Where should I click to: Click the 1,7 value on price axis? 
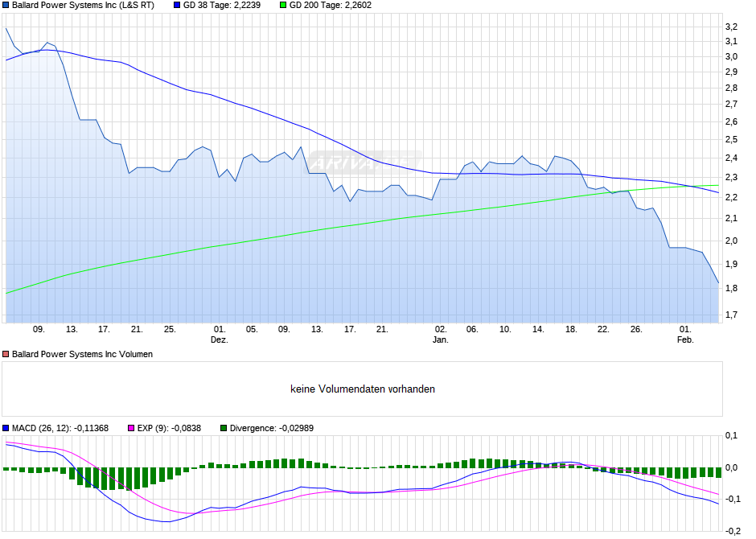(731, 315)
